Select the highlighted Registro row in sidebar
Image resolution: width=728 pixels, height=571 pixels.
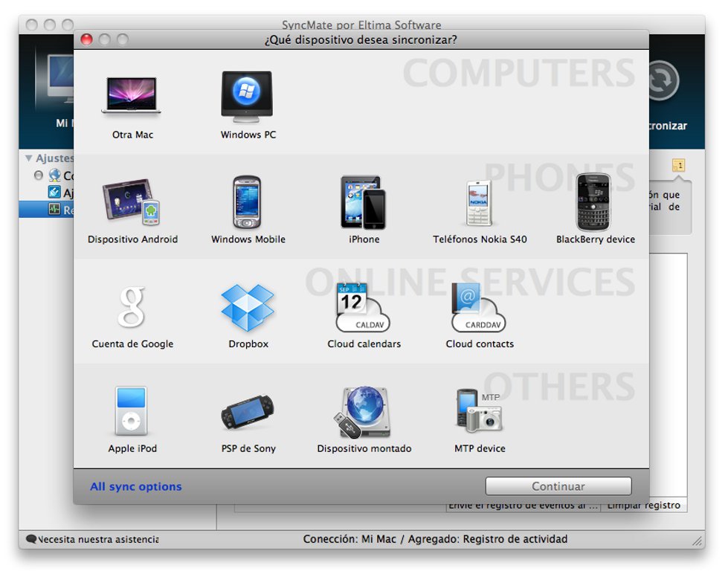pyautogui.click(x=46, y=210)
